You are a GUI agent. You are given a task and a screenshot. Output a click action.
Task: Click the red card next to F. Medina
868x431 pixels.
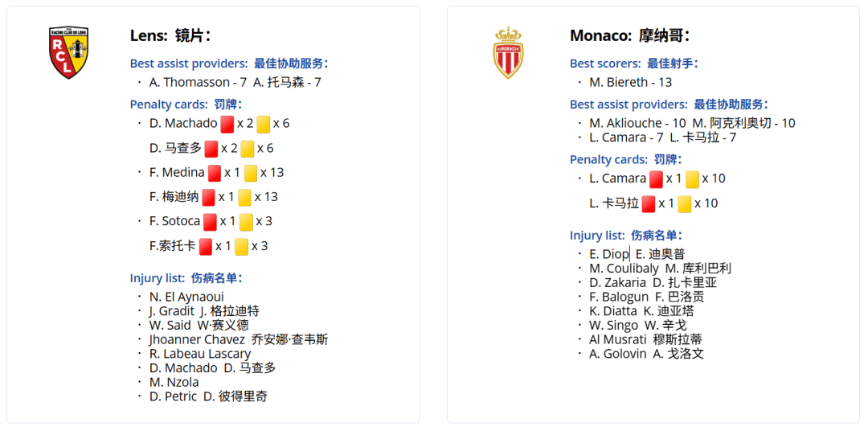(215, 173)
